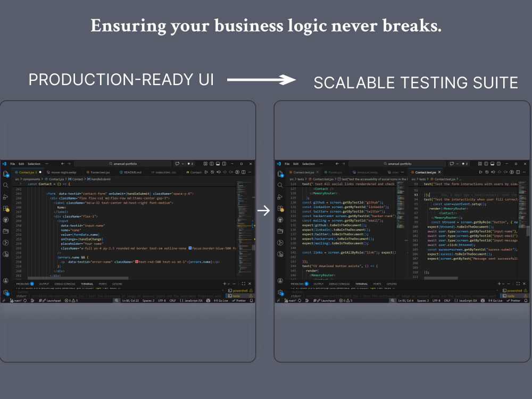The height and width of the screenshot is (399, 532).
Task: Click split editor icon in right window toolbar
Action: coord(518,172)
